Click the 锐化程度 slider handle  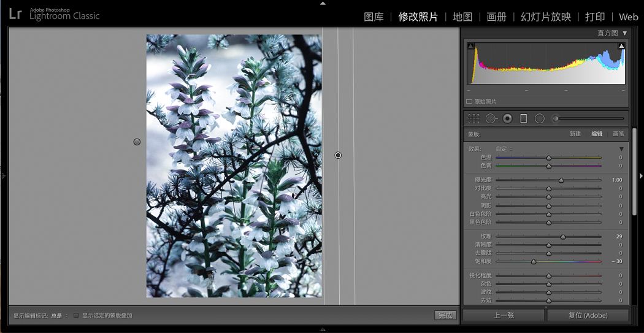point(549,276)
